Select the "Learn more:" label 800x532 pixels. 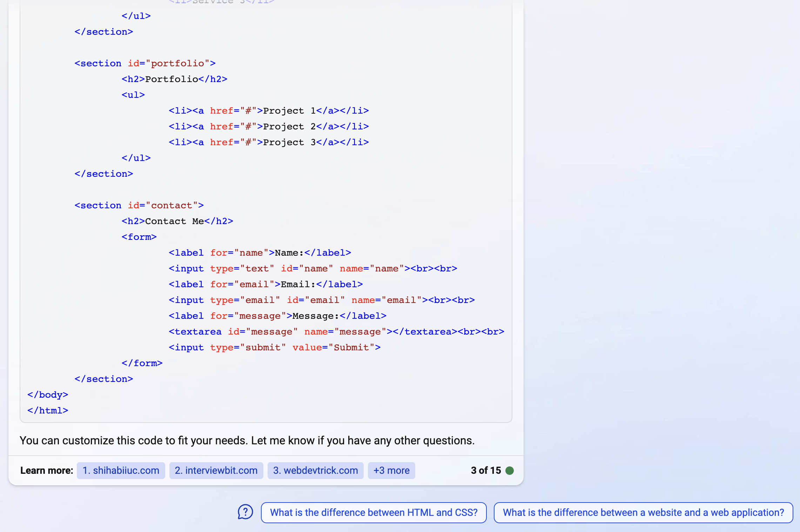[46, 470]
